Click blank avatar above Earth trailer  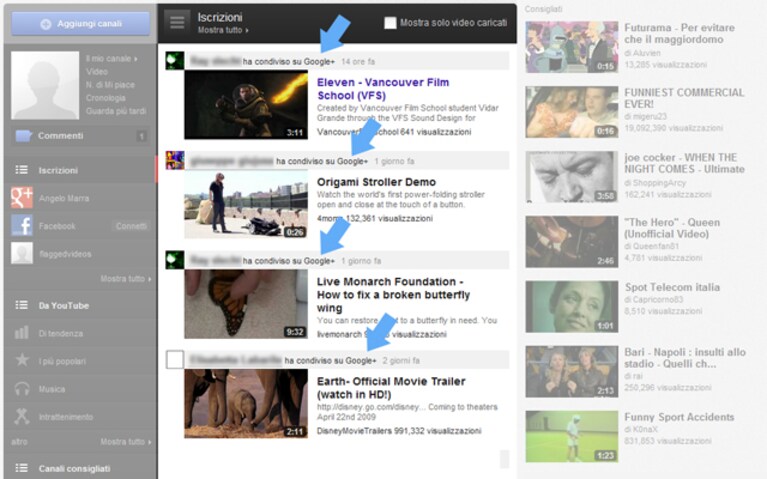(175, 360)
